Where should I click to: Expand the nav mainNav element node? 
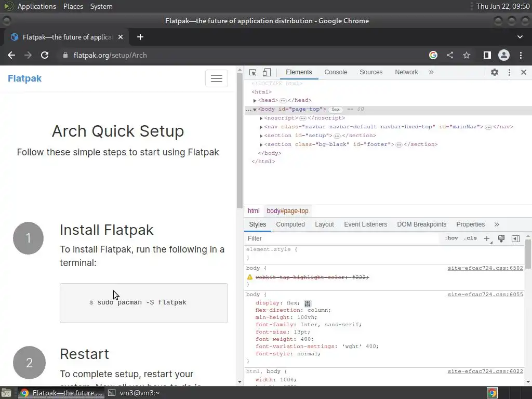pos(261,127)
